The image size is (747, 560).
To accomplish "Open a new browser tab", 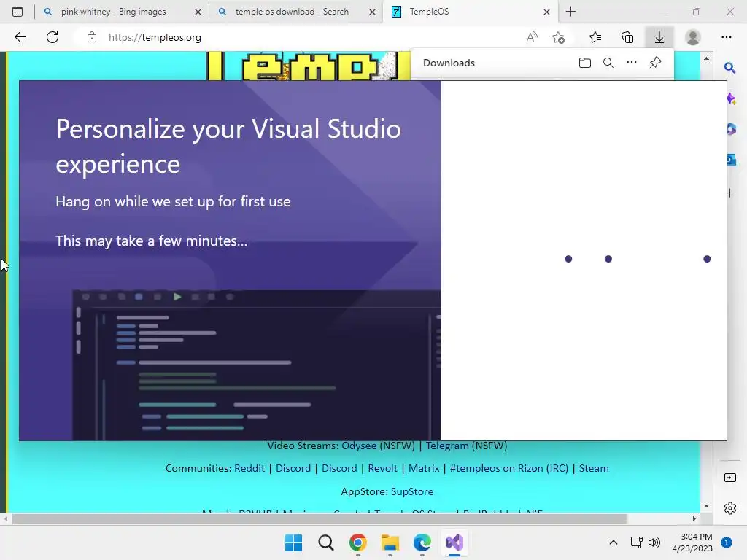I will click(x=570, y=12).
